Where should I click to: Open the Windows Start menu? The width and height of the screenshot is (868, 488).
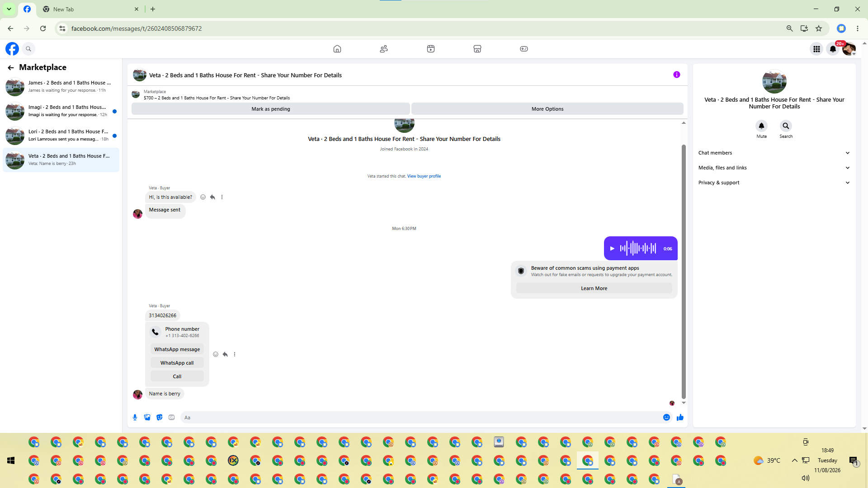pyautogui.click(x=11, y=460)
